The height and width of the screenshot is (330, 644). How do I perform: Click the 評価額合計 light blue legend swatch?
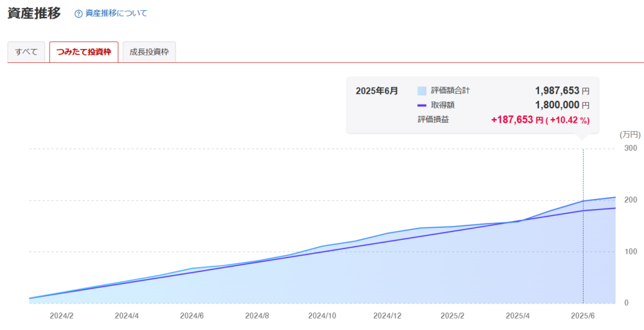click(422, 91)
